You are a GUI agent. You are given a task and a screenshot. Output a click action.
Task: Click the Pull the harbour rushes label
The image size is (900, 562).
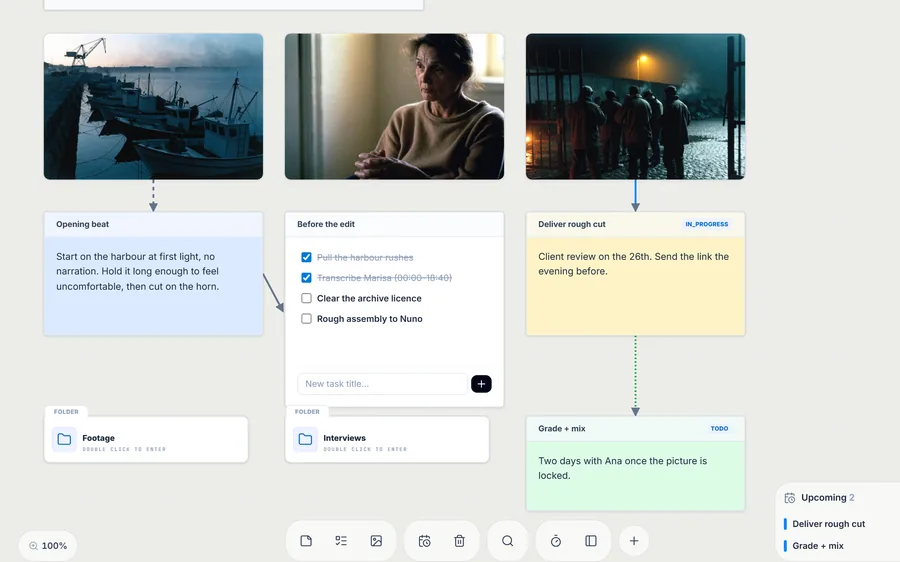(365, 257)
